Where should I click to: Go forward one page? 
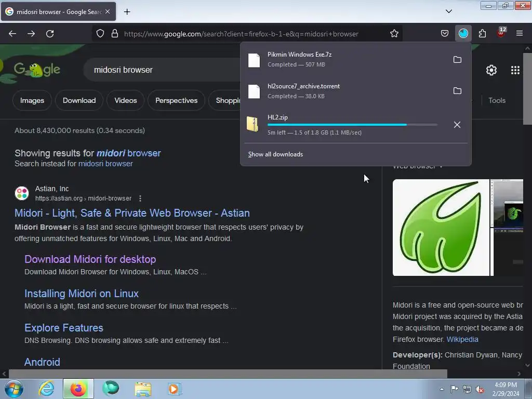[x=31, y=34]
